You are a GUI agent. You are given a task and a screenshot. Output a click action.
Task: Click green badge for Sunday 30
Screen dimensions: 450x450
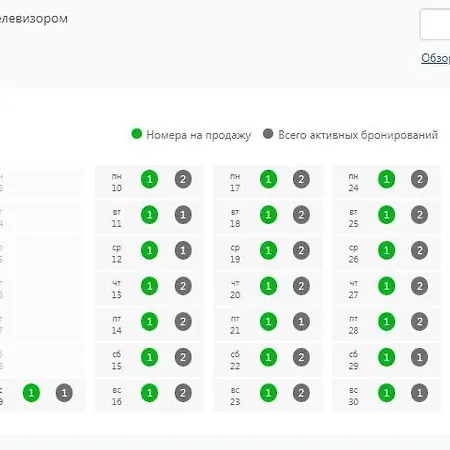386,393
